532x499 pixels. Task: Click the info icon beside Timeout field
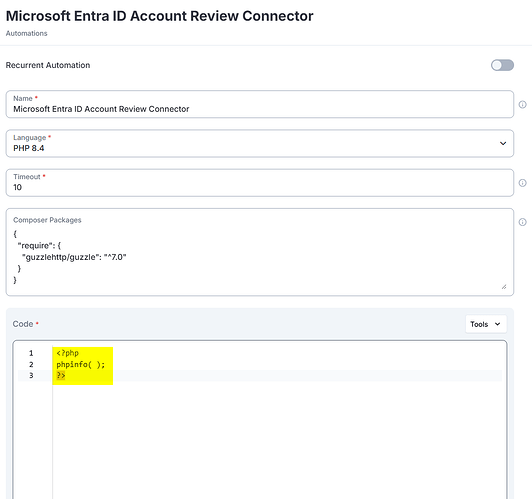click(522, 183)
